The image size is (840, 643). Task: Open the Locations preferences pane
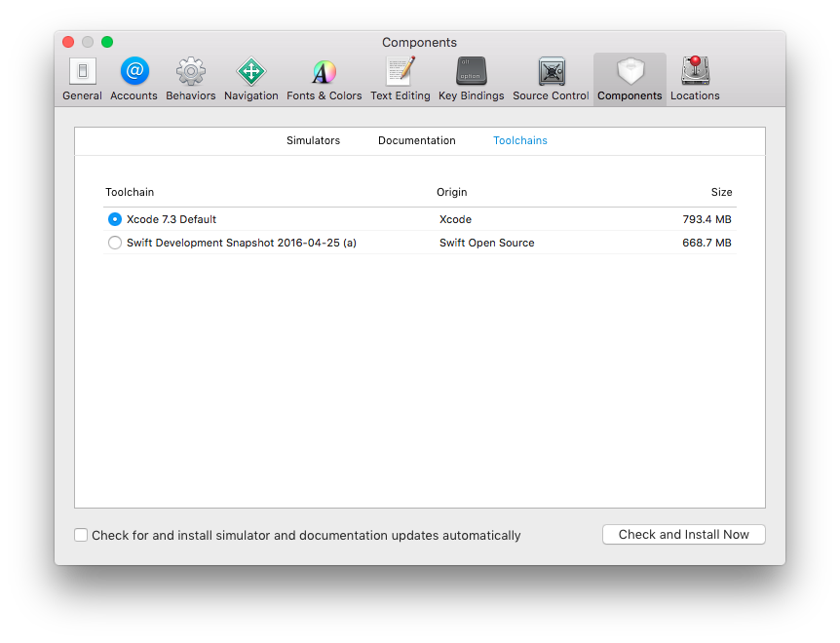[x=694, y=78]
